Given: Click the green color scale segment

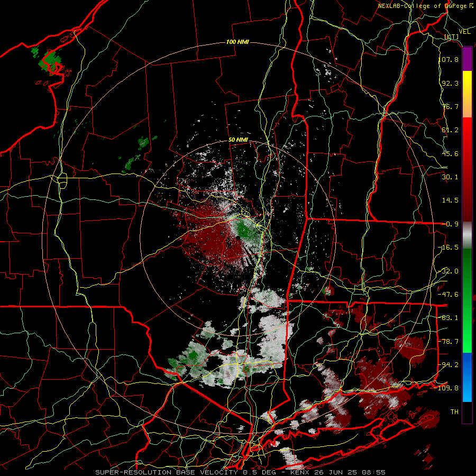Looking at the screenshot, I should point(467,300).
